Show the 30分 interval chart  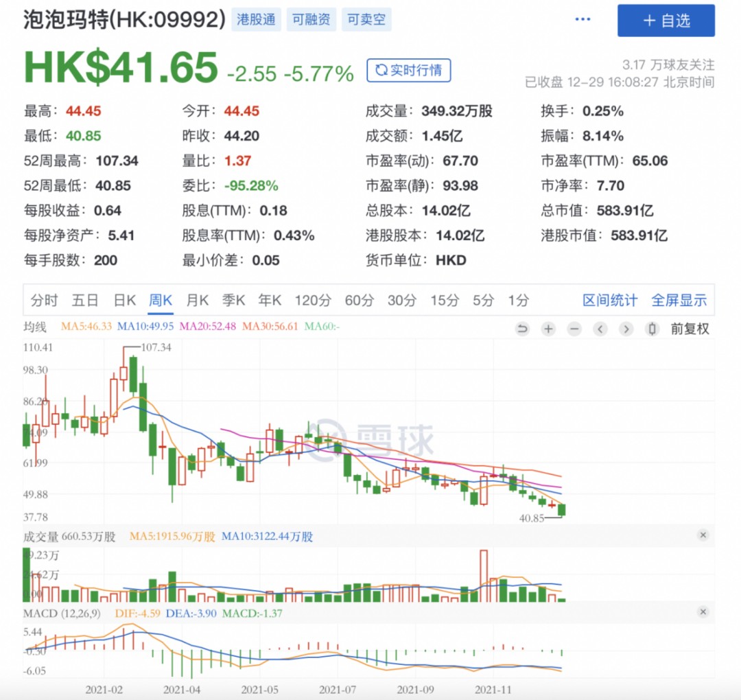click(402, 300)
